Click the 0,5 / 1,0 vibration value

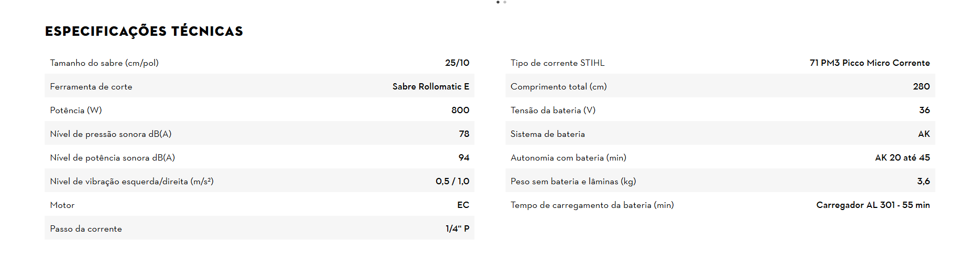click(452, 181)
